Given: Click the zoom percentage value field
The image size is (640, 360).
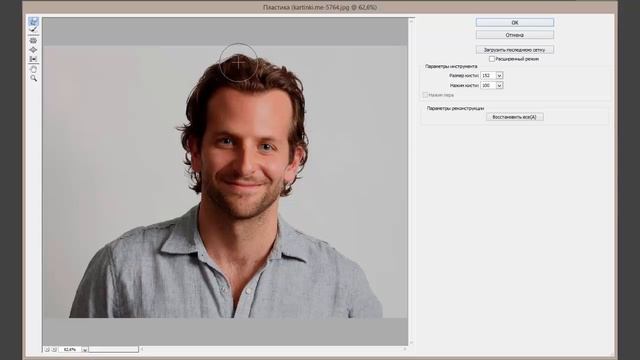Looking at the screenshot, I should click(x=70, y=349).
